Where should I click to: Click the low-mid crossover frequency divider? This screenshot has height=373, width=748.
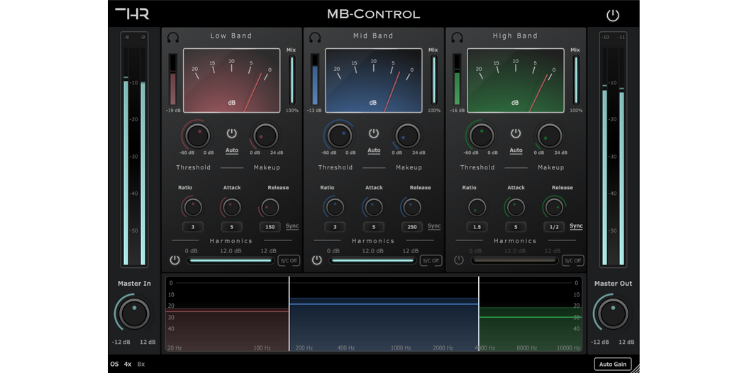pyautogui.click(x=289, y=314)
